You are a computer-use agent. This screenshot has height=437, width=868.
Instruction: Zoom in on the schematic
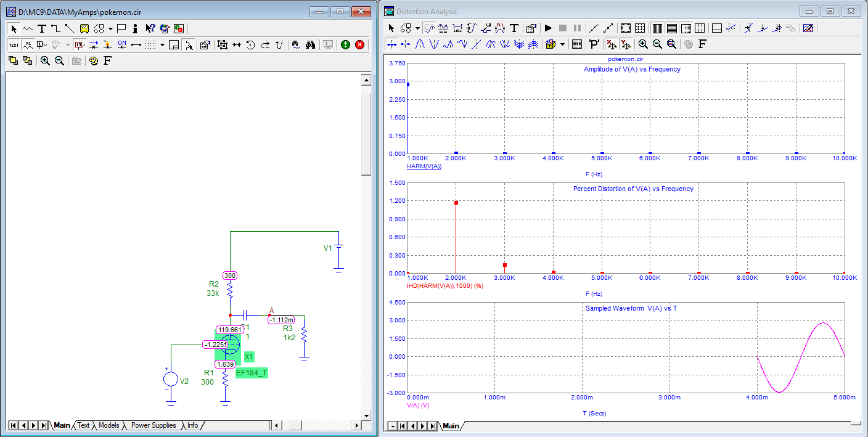click(x=45, y=60)
